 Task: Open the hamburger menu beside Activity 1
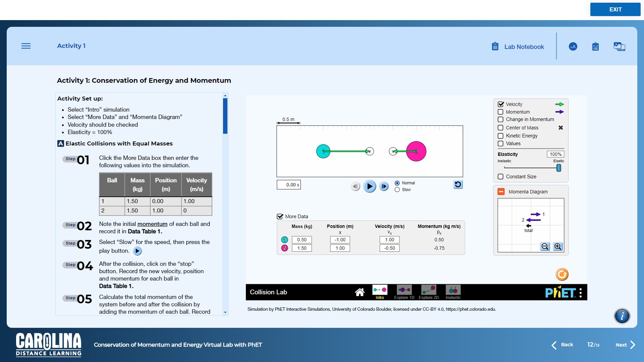[26, 46]
